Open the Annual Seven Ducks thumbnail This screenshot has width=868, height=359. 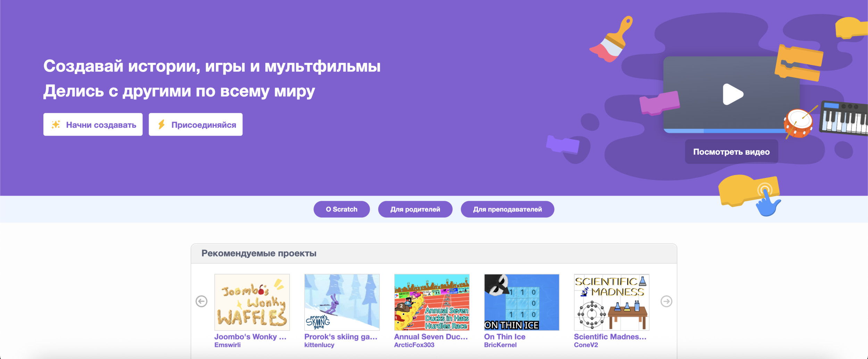[432, 302]
